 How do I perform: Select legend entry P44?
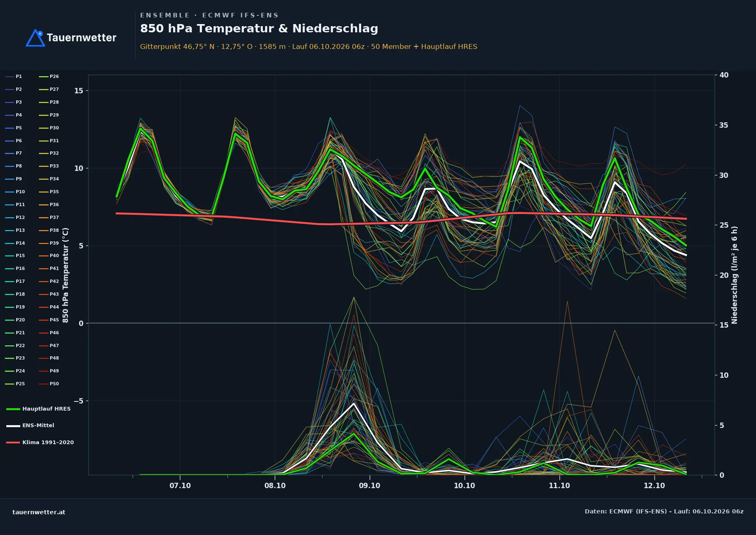coord(49,307)
